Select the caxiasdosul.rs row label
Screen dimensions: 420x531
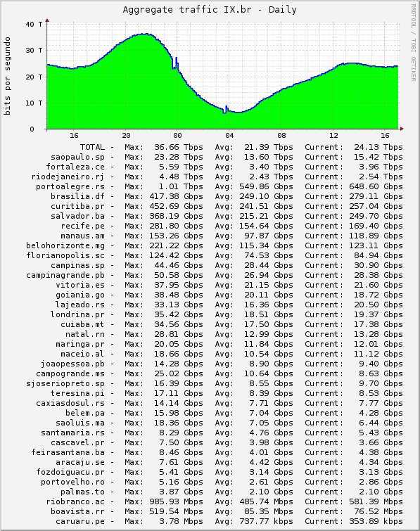[x=70, y=403]
